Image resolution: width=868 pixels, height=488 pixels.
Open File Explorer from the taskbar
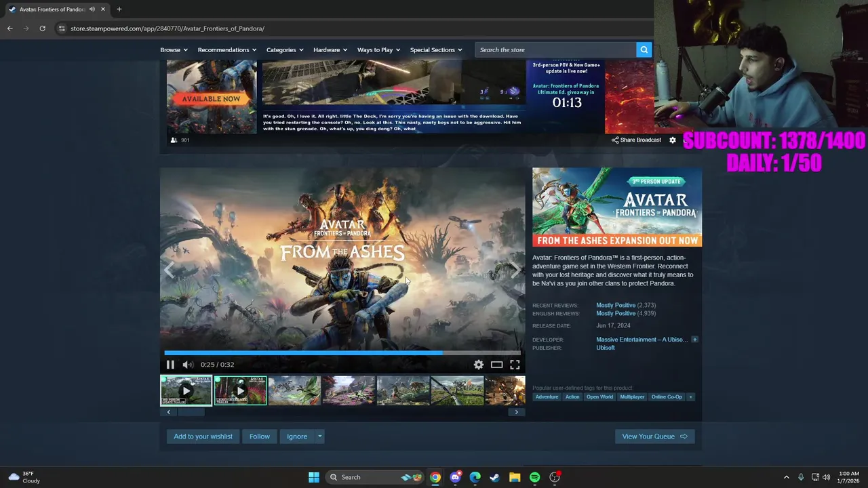coord(515,477)
